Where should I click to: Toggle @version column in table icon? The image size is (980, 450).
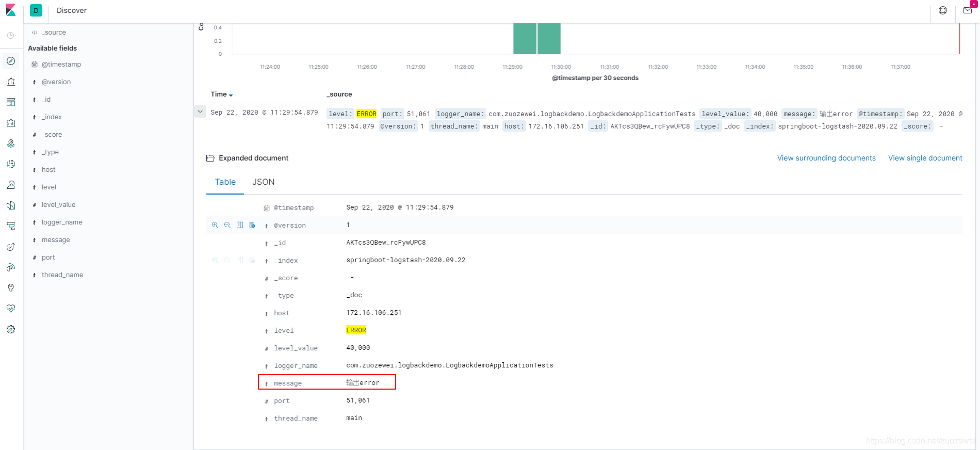[240, 225]
